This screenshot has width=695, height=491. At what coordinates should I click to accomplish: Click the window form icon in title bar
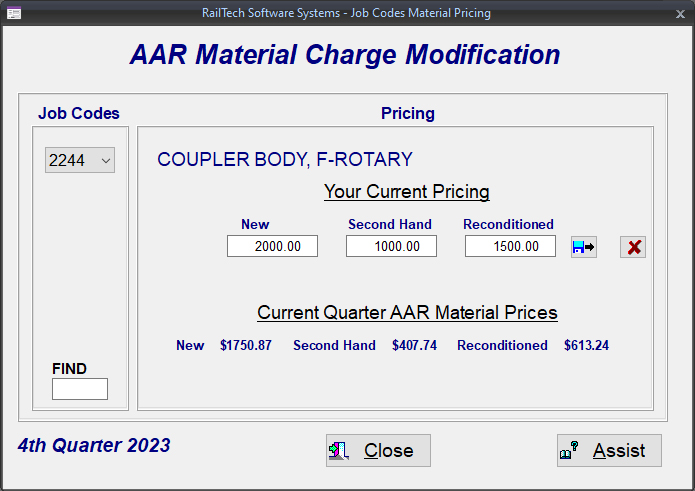pyautogui.click(x=14, y=13)
